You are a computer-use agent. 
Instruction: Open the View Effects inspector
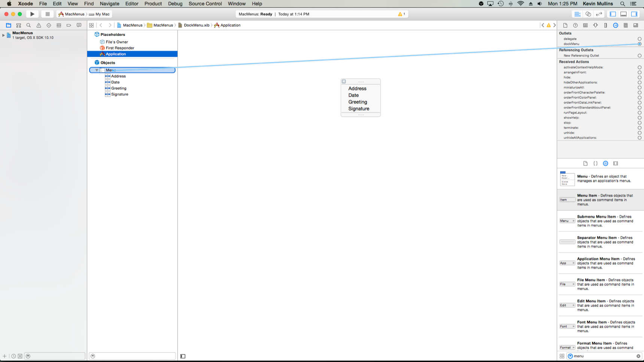click(x=636, y=25)
